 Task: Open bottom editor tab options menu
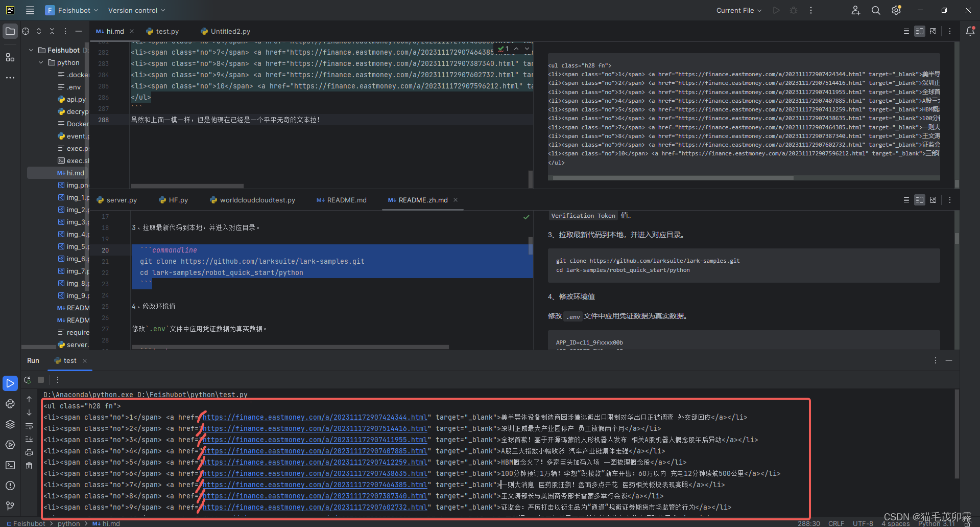(x=950, y=200)
